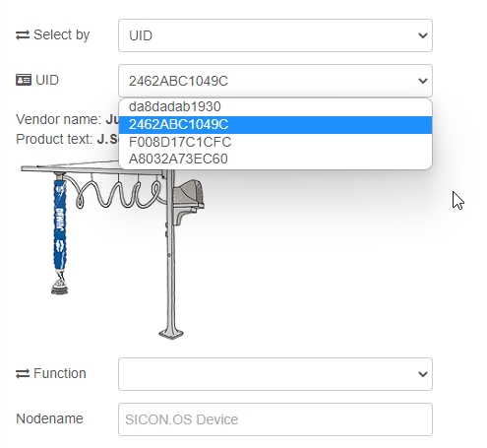Click the Product text label
The image size is (487, 448).
click(54, 139)
